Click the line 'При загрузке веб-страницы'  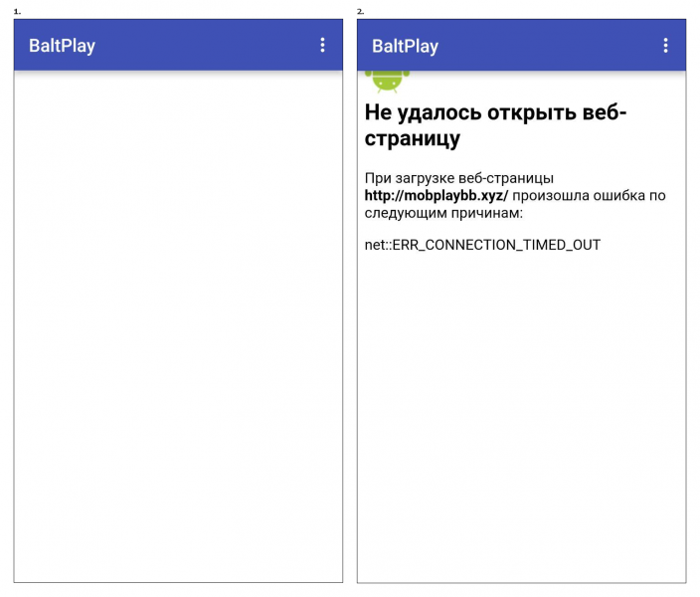point(459,178)
